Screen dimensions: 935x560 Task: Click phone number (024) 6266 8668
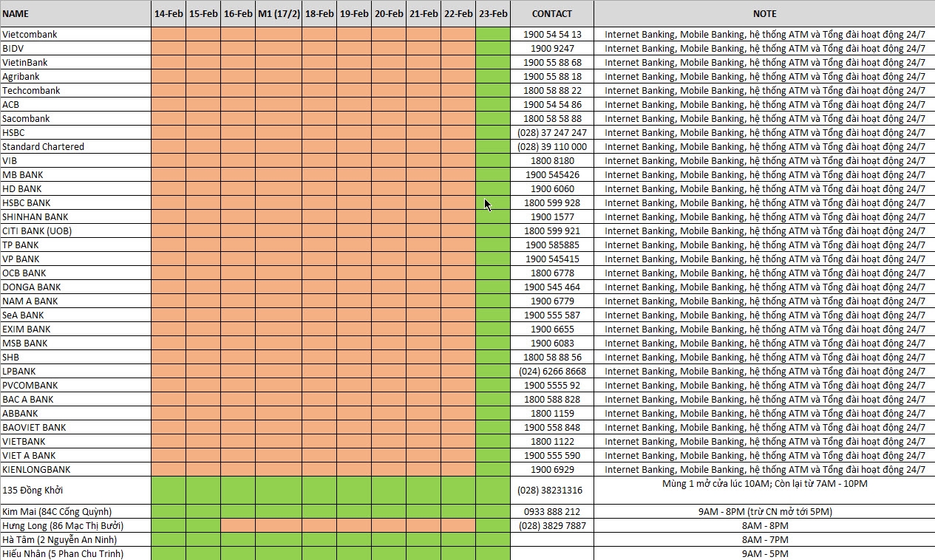(x=551, y=371)
